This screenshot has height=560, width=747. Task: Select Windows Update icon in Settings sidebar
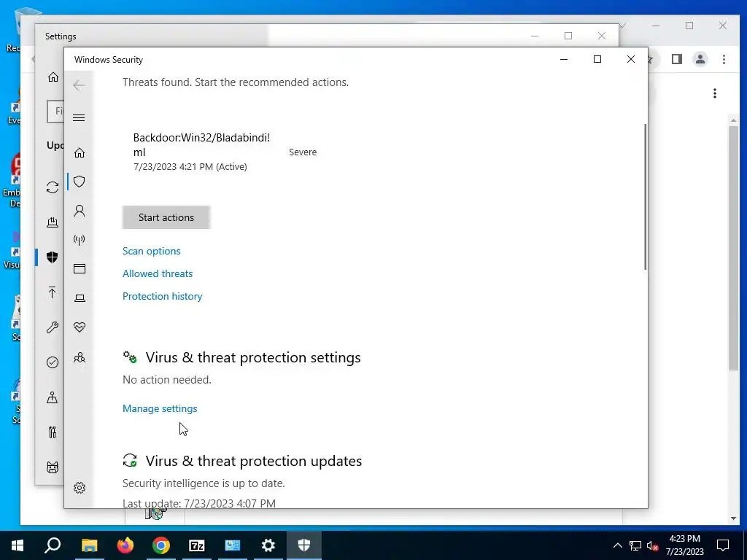[x=53, y=187]
